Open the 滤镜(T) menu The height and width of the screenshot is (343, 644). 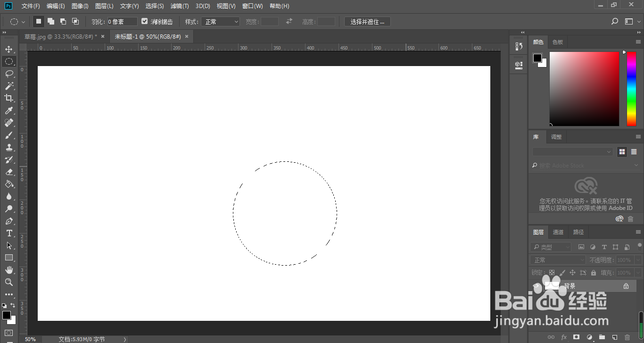180,6
